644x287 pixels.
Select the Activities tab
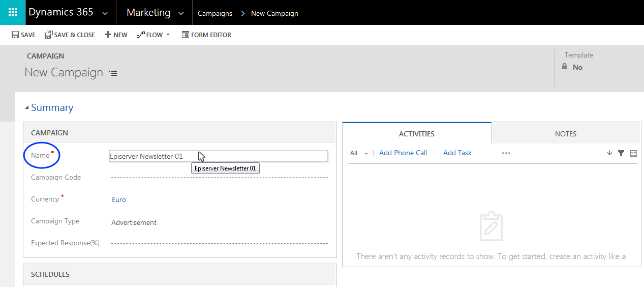pyautogui.click(x=416, y=134)
